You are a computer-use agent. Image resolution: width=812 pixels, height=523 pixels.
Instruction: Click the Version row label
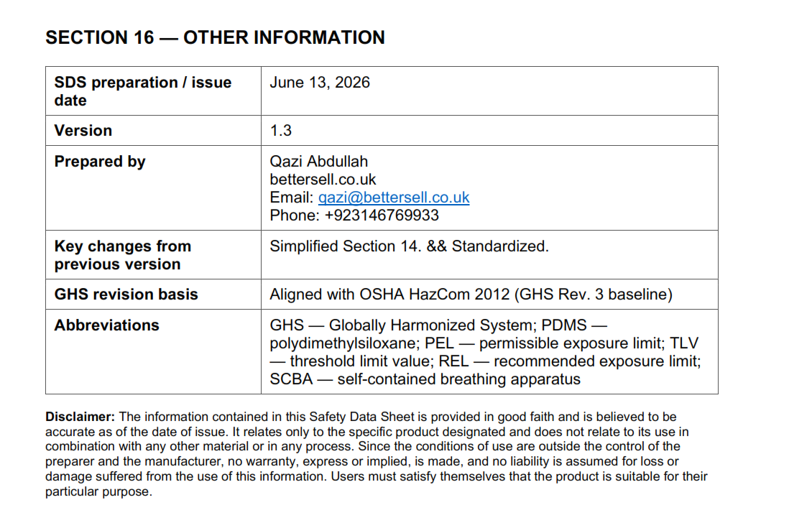pyautogui.click(x=83, y=131)
